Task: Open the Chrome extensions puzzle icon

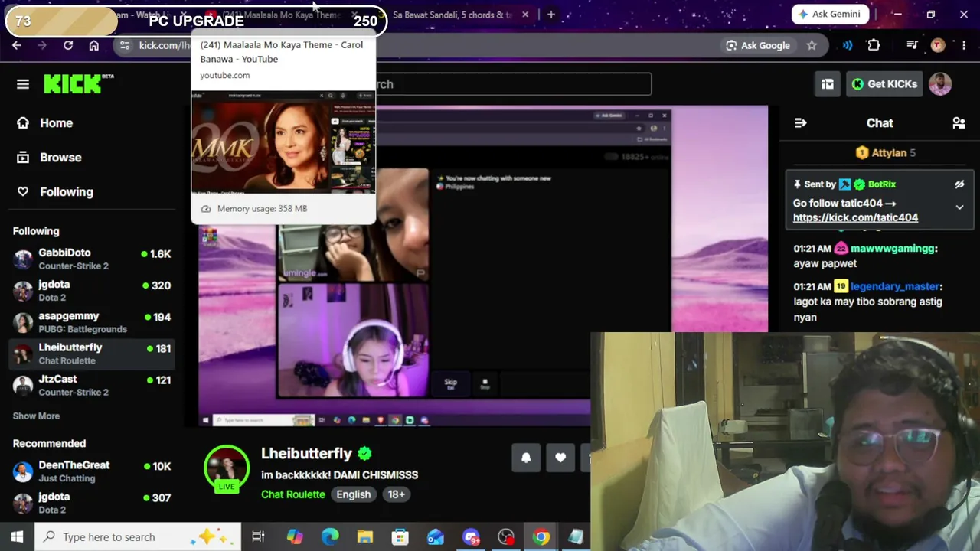Action: (874, 46)
